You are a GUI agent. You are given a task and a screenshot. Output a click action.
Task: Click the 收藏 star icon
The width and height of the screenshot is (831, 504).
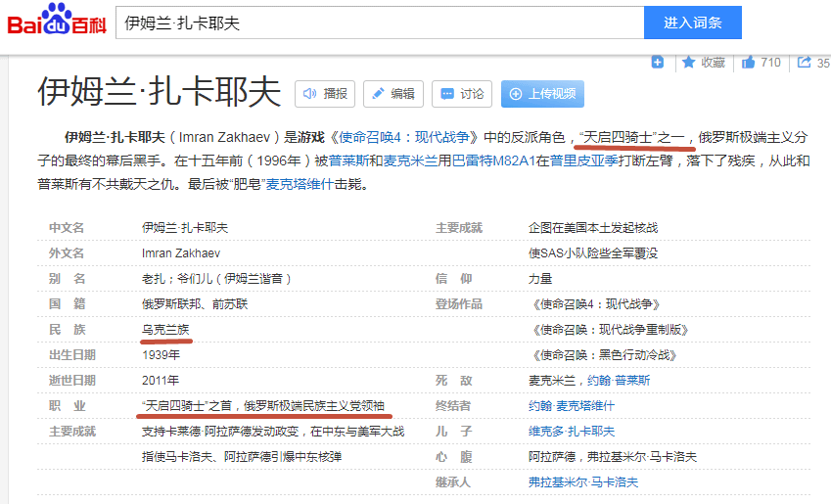pos(688,63)
